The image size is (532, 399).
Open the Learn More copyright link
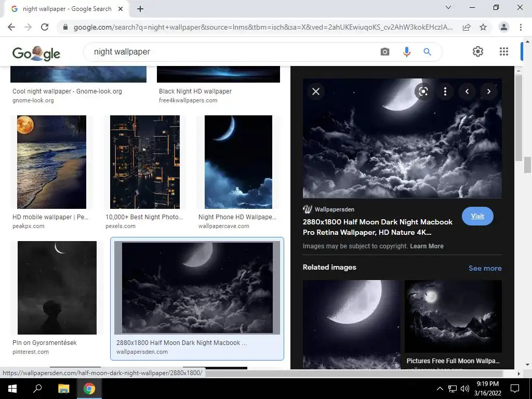coord(427,246)
